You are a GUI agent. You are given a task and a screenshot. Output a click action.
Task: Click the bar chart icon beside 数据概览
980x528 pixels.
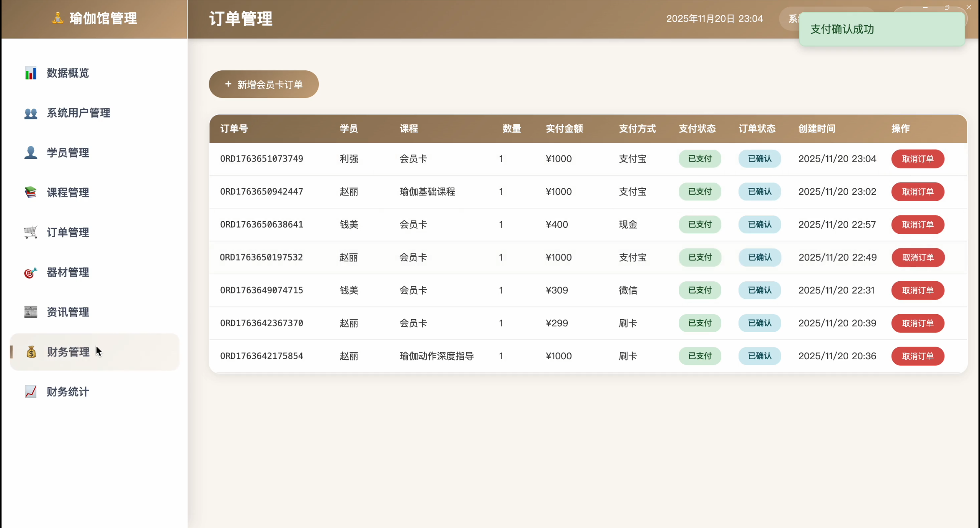click(31, 73)
